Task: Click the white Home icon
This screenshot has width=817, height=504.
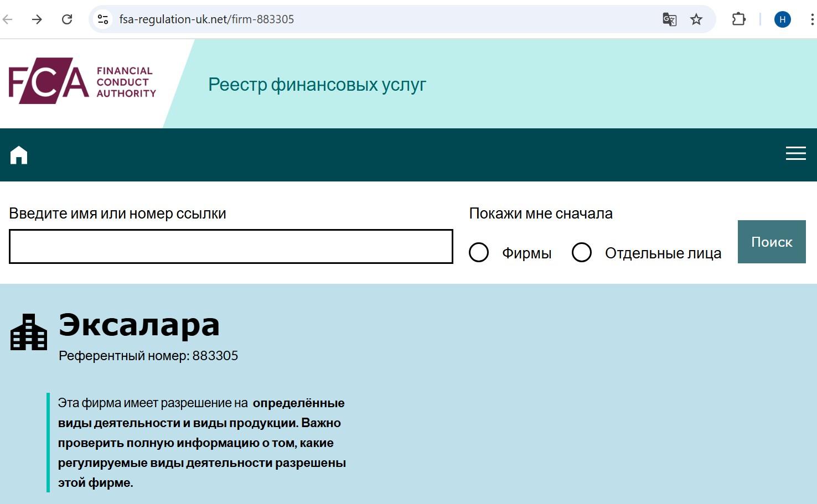Action: [19, 155]
